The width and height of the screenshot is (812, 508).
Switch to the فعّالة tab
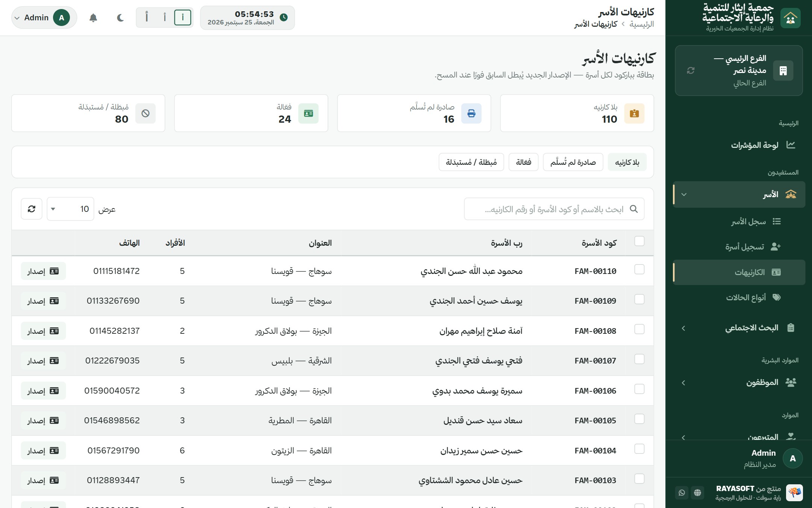tap(523, 162)
